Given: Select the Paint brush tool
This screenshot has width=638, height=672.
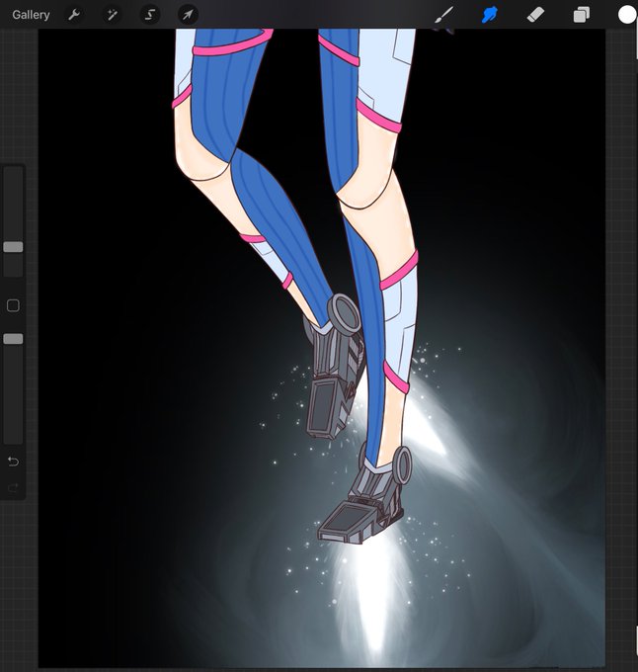Looking at the screenshot, I should tap(443, 15).
